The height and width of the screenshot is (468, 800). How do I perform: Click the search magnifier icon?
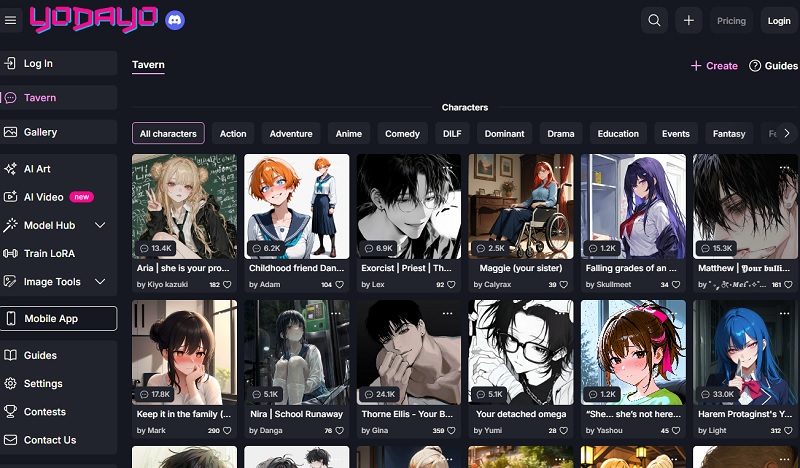(654, 21)
